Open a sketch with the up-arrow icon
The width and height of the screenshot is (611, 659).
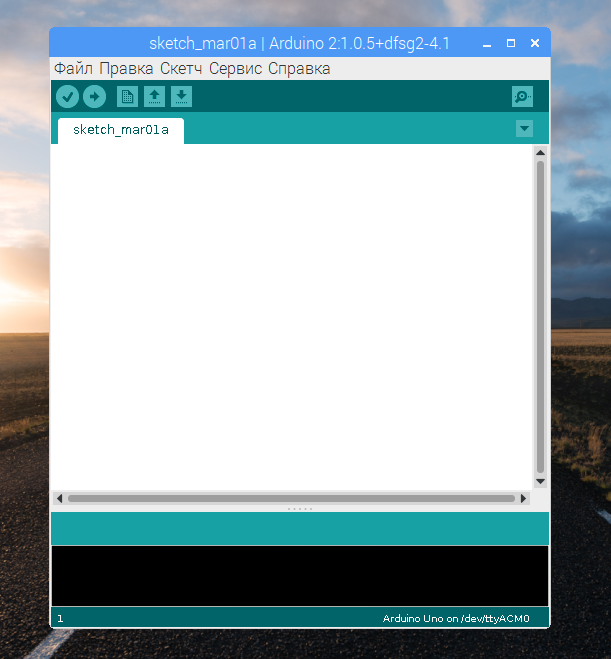point(154,97)
